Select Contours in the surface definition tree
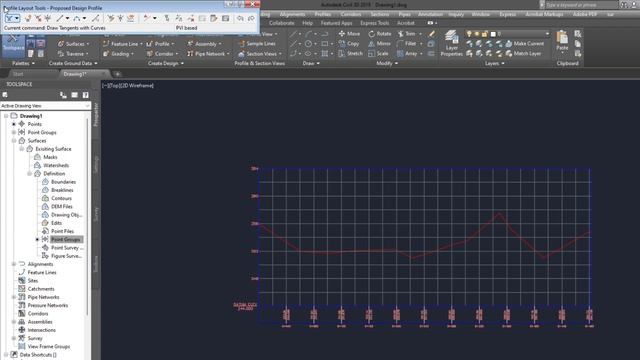 click(61, 198)
